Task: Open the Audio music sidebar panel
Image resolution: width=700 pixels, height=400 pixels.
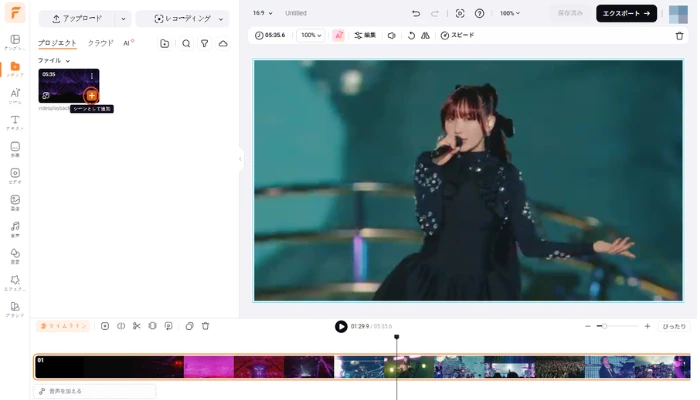Action: tap(15, 229)
